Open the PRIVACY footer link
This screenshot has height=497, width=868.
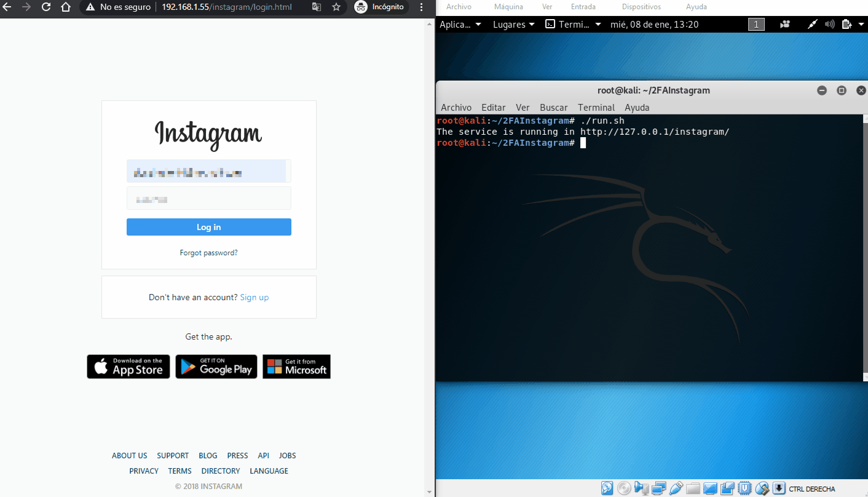(x=144, y=471)
